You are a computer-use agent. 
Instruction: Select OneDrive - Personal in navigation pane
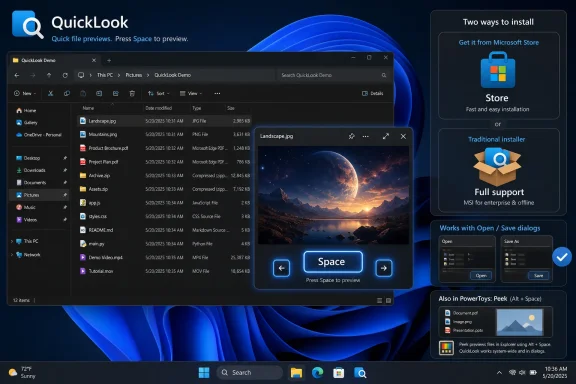pyautogui.click(x=39, y=135)
